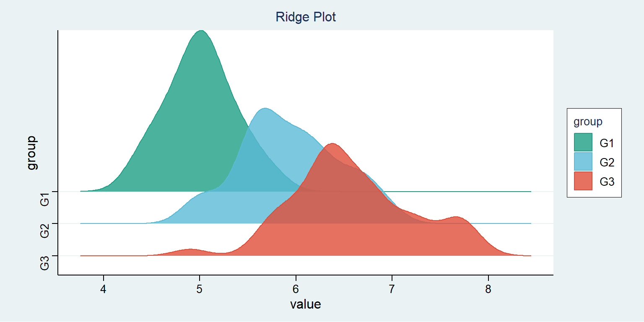Click the G2 y-axis tick label

click(45, 231)
